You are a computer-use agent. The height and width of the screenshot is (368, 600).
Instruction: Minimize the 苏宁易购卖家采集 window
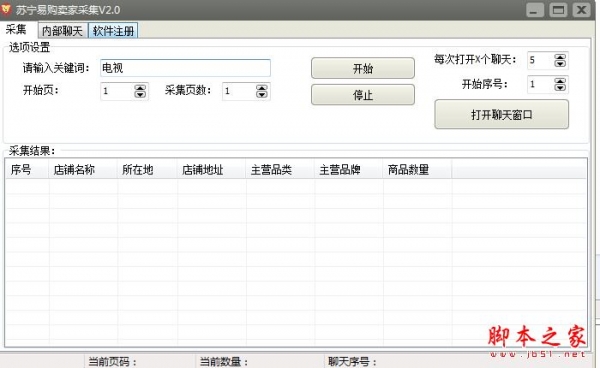point(535,10)
